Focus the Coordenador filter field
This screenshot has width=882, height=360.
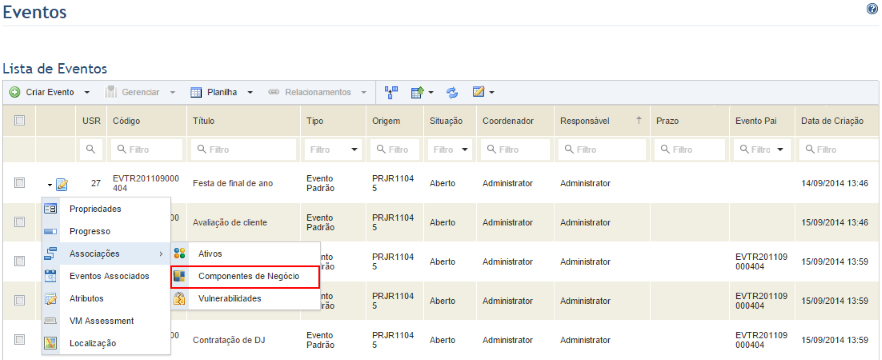click(516, 150)
